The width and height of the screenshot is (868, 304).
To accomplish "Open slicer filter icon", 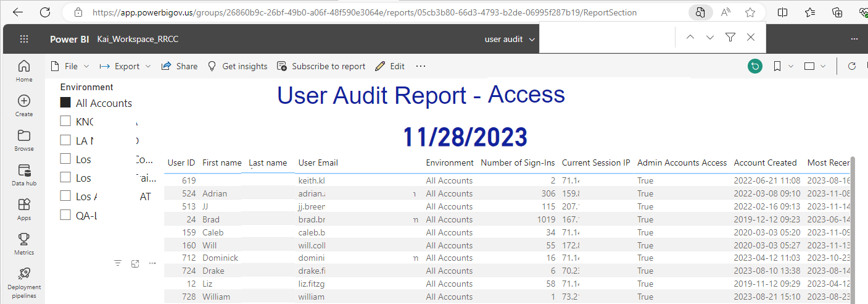I will click(118, 263).
